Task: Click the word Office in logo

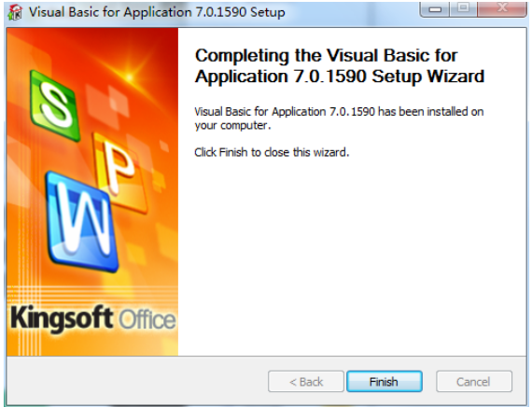Action: (147, 319)
